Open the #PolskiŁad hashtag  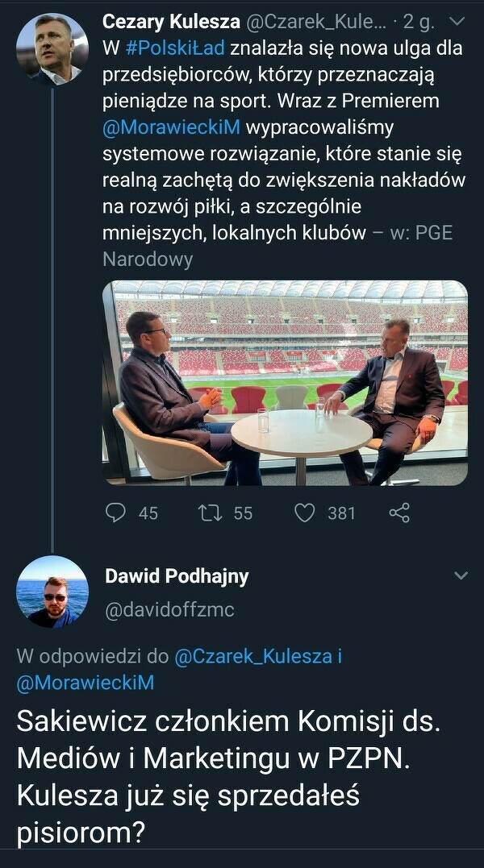(175, 48)
